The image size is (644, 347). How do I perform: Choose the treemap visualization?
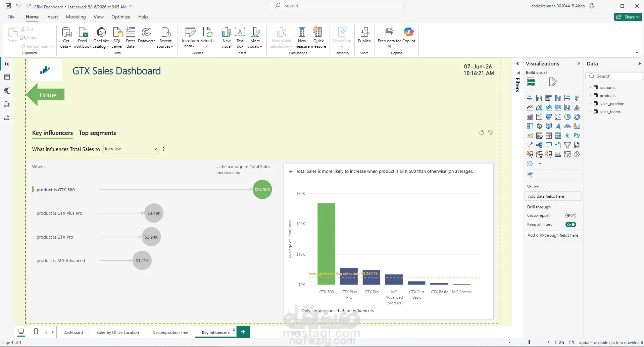tap(530, 126)
